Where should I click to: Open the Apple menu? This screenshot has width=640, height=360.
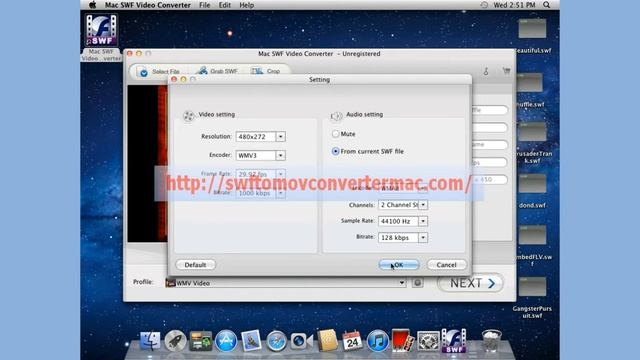point(93,5)
